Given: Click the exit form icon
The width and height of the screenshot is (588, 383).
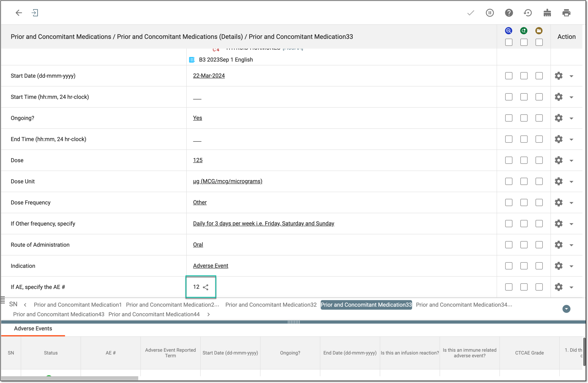Looking at the screenshot, I should click(x=35, y=13).
